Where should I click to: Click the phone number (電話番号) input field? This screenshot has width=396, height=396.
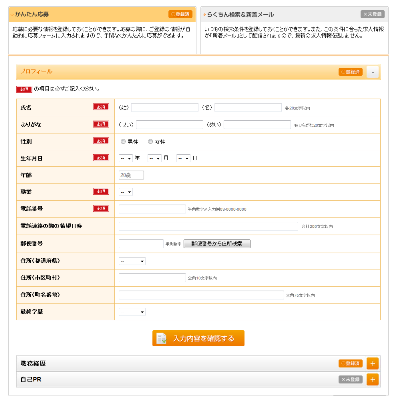[x=152, y=209]
